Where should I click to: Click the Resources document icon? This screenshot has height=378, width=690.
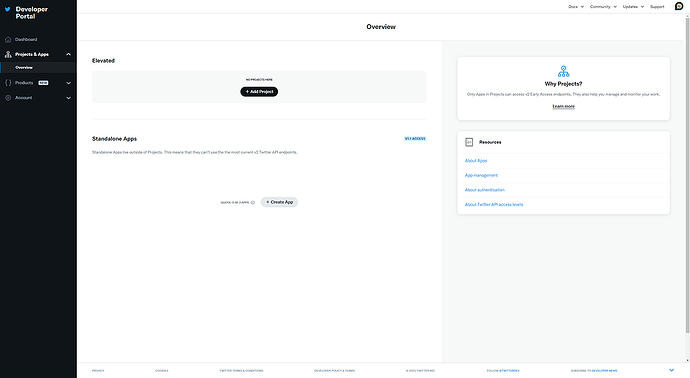(469, 142)
